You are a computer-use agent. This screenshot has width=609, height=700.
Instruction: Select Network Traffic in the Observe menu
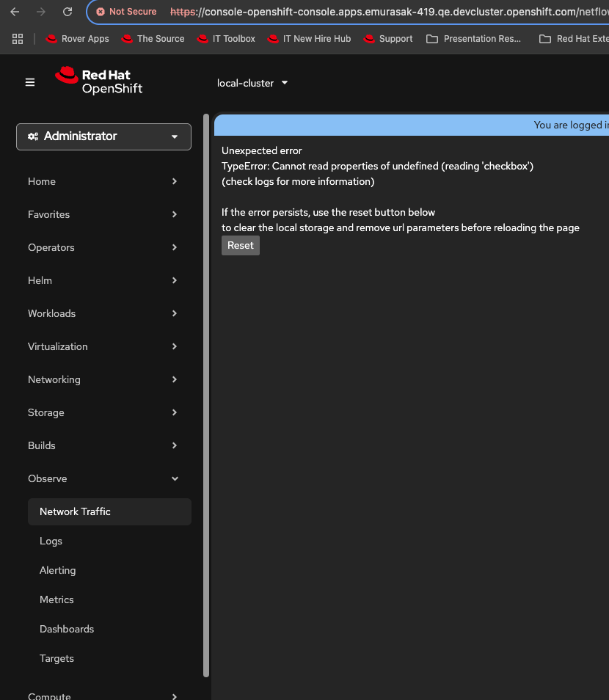coord(75,511)
